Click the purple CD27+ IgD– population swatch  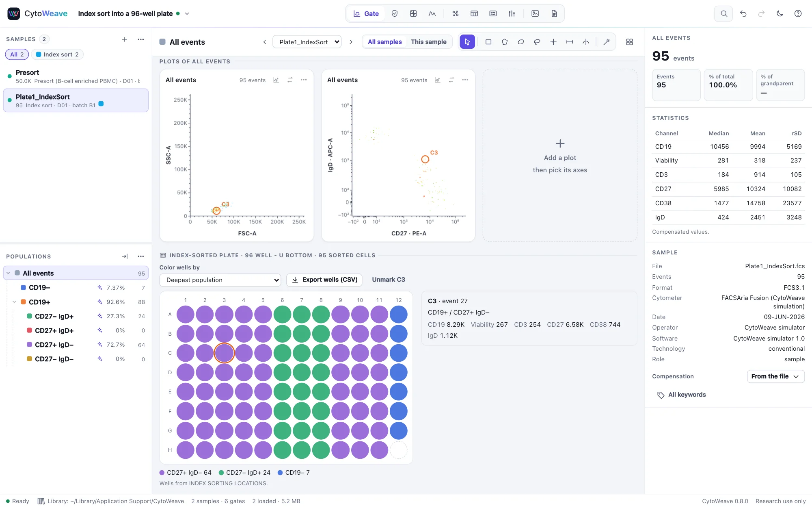click(x=29, y=345)
